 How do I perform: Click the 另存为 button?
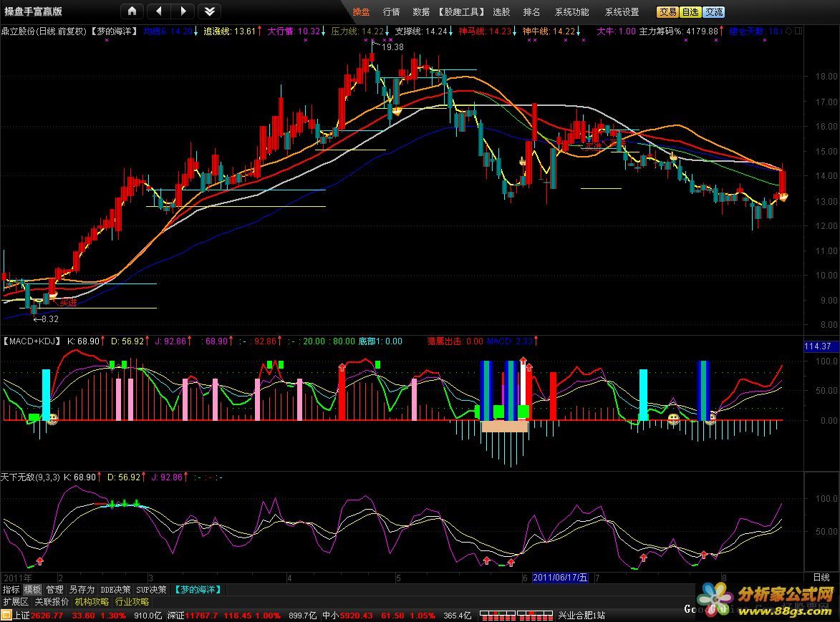[x=82, y=589]
